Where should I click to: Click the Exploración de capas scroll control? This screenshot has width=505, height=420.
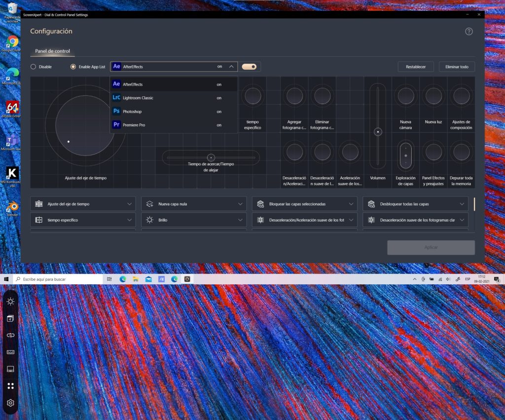(405, 155)
